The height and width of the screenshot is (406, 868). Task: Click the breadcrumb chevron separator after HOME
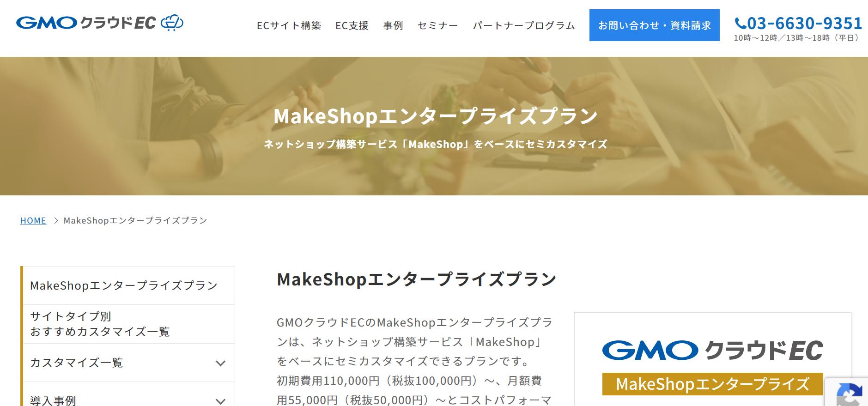[x=55, y=221]
